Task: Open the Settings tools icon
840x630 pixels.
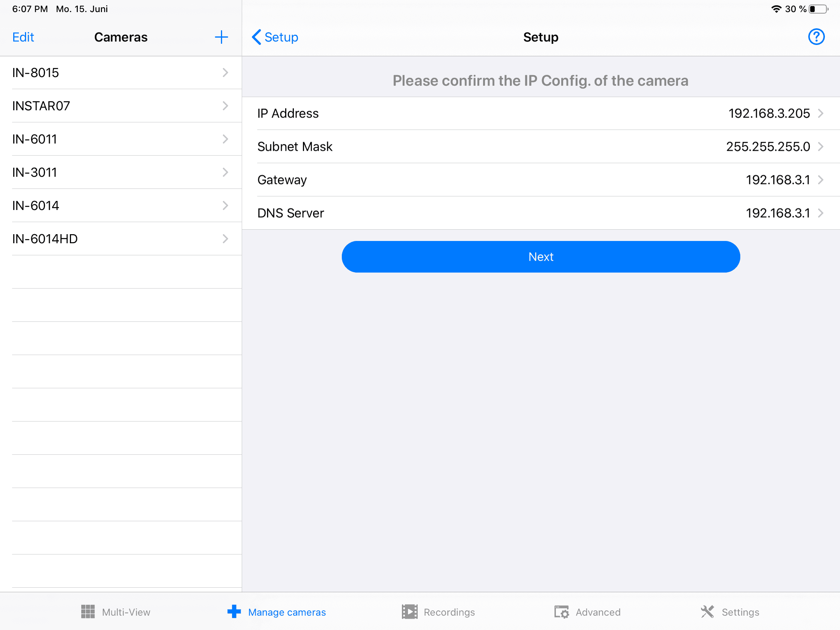Action: click(707, 612)
